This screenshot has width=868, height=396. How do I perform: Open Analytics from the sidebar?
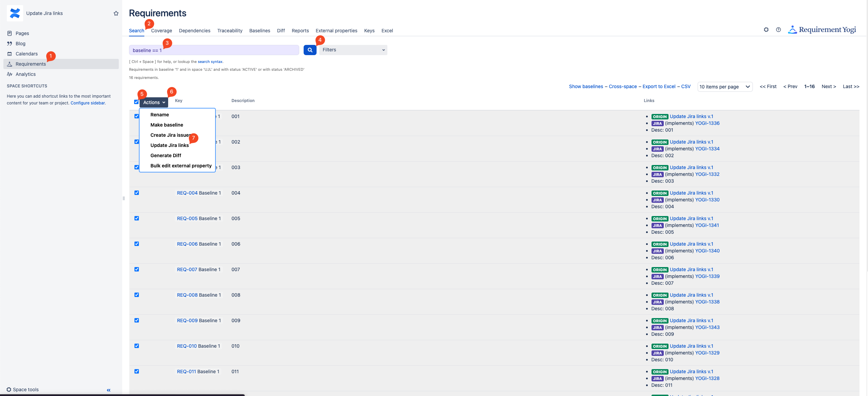pyautogui.click(x=26, y=74)
